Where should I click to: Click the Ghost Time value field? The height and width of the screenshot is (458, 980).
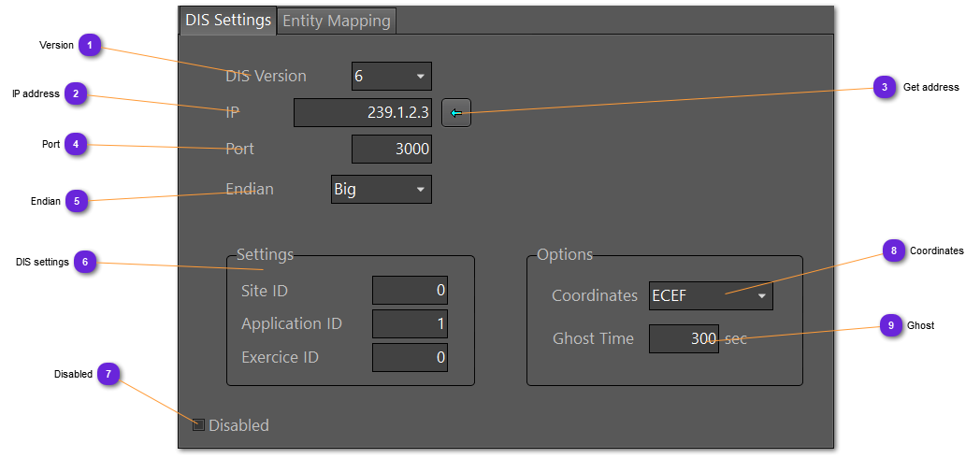pyautogui.click(x=683, y=338)
